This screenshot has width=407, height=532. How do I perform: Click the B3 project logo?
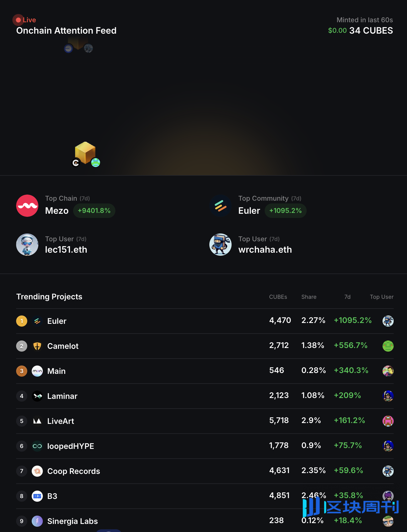click(37, 496)
